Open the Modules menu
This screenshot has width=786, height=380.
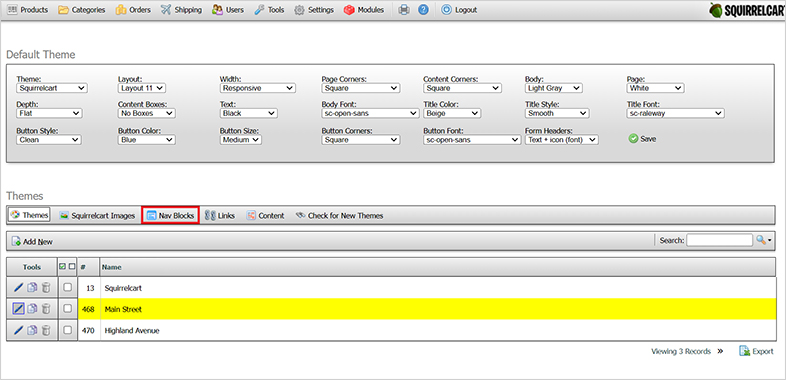click(x=364, y=10)
